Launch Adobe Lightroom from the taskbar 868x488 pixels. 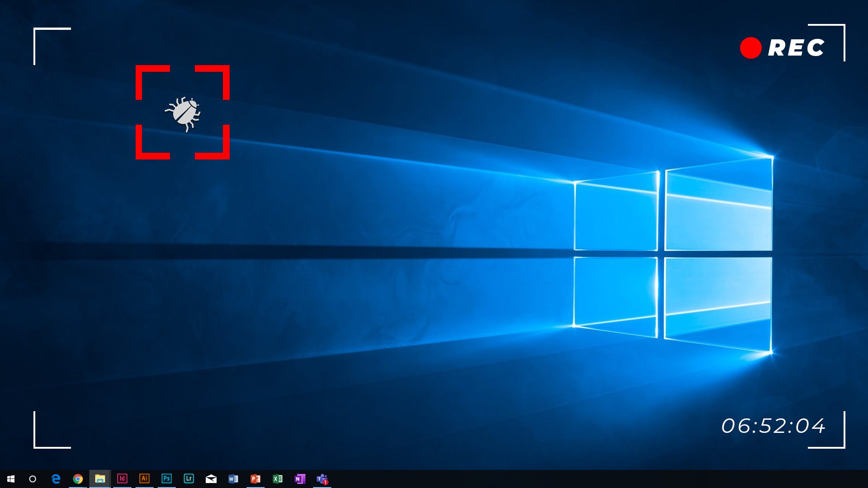[189, 479]
